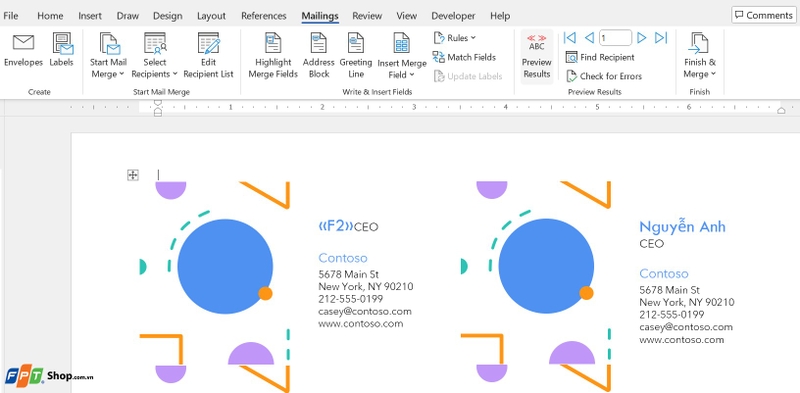
Task: Click Contoso on the left card
Action: pos(343,258)
